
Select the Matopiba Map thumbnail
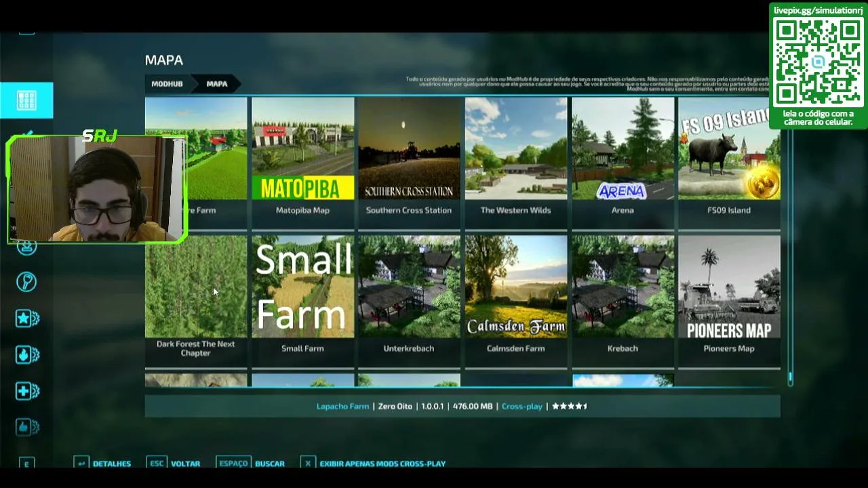click(303, 148)
